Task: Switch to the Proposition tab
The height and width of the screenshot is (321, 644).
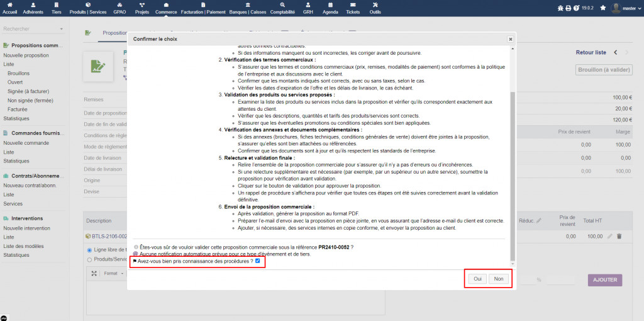Action: point(114,33)
